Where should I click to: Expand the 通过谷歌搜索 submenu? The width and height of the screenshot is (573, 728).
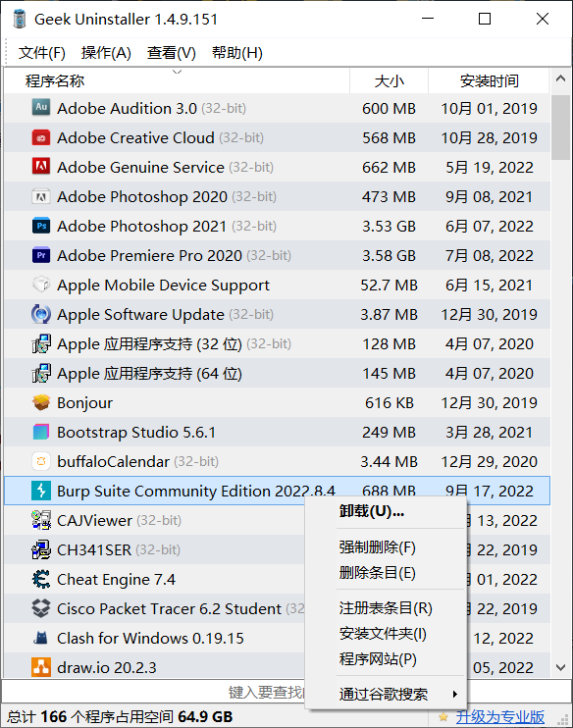pos(386,694)
